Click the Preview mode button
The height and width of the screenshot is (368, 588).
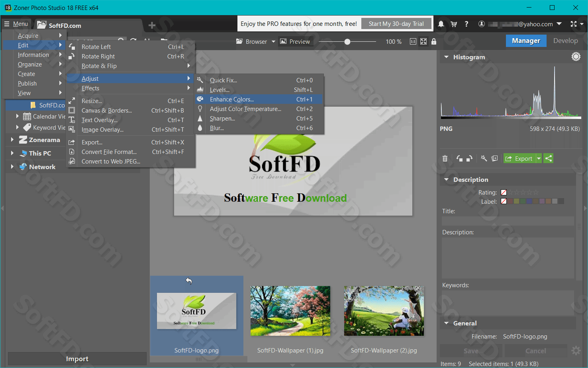295,41
